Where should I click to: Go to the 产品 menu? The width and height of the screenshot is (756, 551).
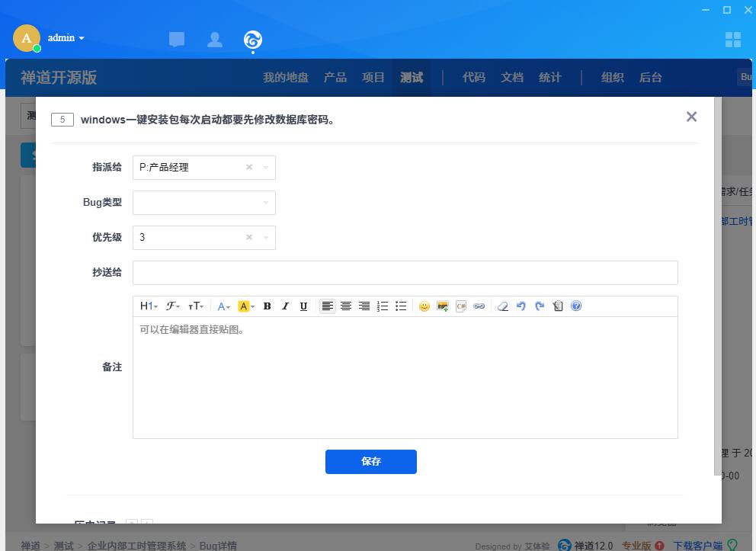click(335, 78)
